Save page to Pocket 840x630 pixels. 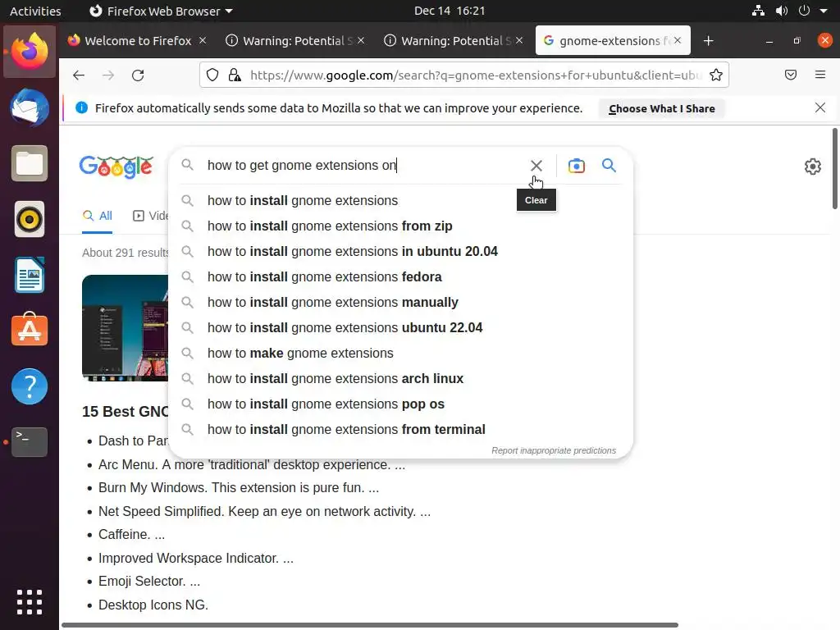tap(791, 75)
